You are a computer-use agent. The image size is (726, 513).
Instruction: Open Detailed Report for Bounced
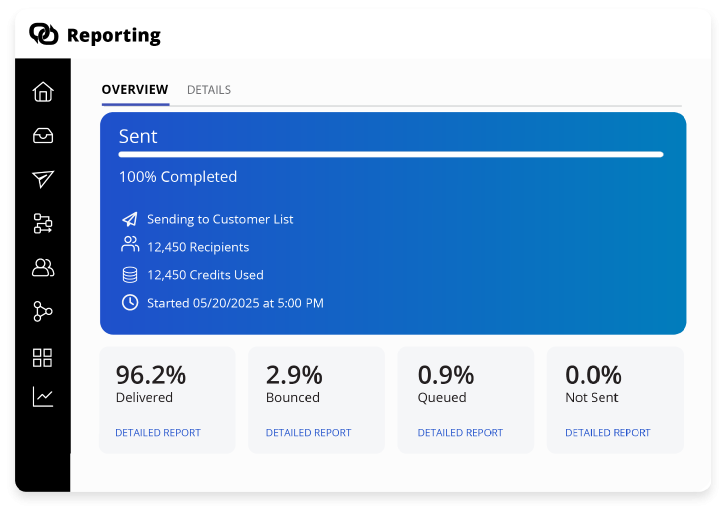[308, 432]
